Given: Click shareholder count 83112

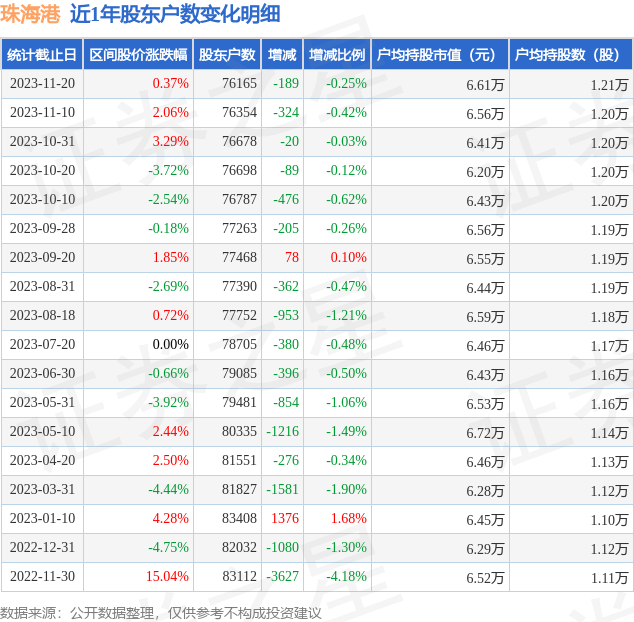Looking at the screenshot, I should [x=239, y=576].
